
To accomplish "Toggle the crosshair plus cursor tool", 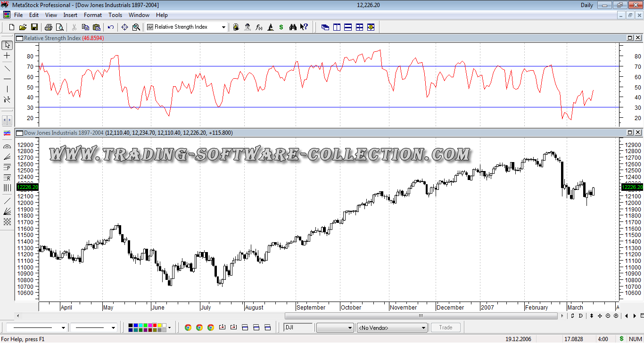I will (x=7, y=56).
